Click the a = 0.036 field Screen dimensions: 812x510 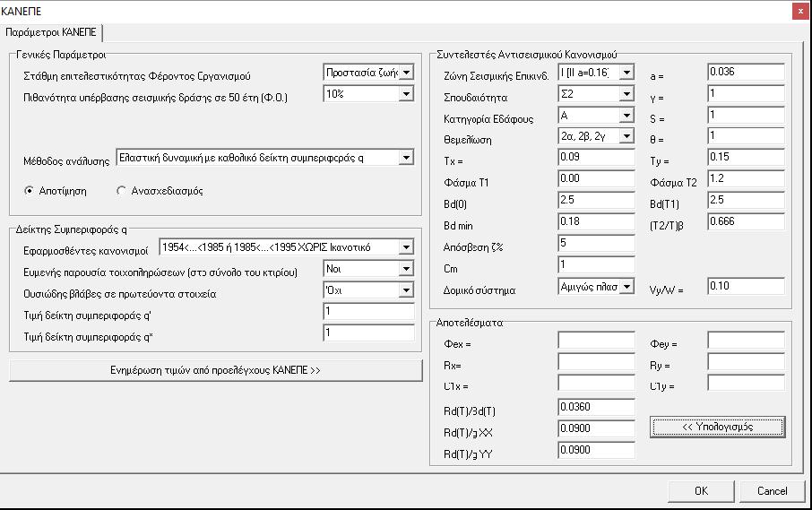pos(746,72)
